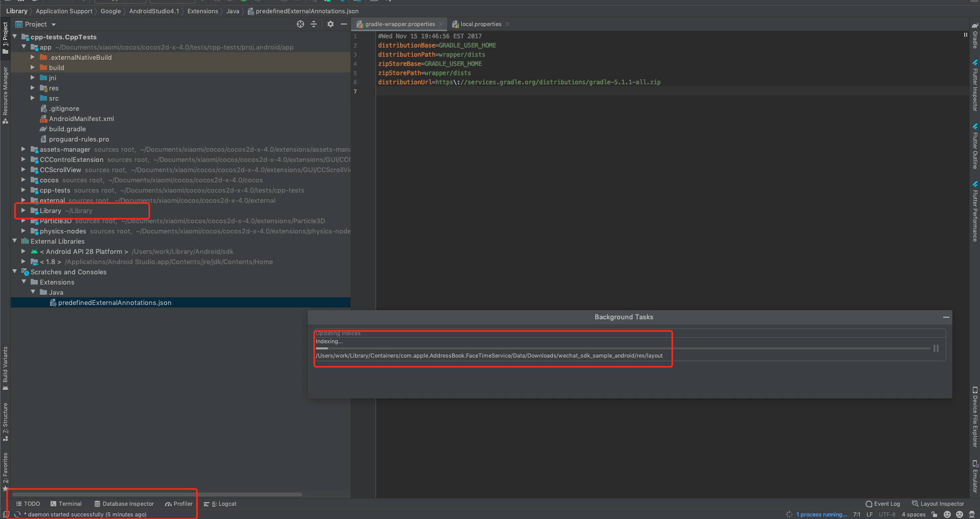980x519 pixels.
Task: Expand the Library folder in the tree
Action: (x=24, y=210)
